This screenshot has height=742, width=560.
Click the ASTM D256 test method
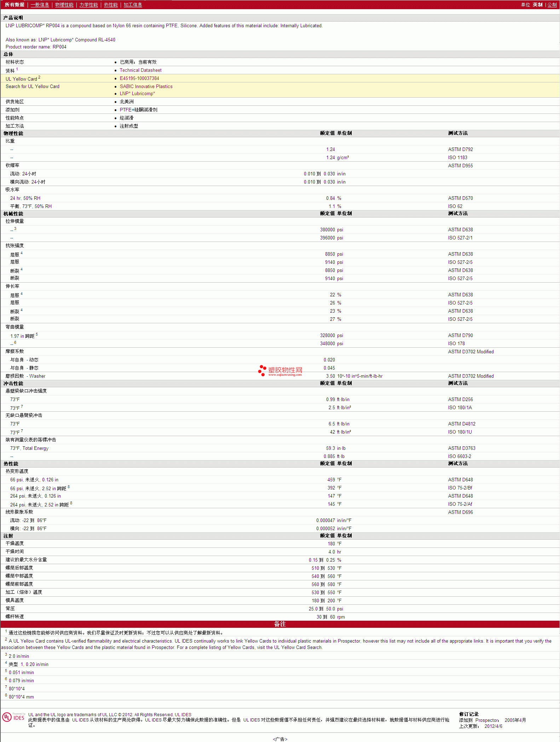tap(460, 400)
